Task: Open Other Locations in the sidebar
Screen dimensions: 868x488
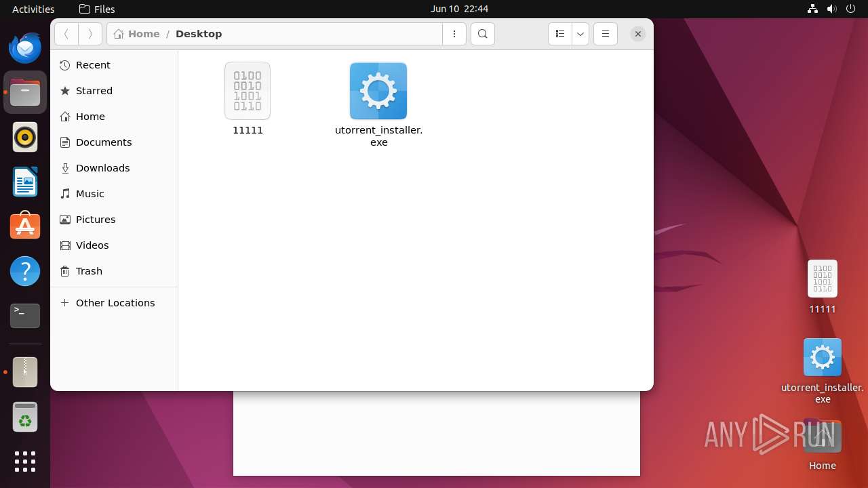Action: 114,303
